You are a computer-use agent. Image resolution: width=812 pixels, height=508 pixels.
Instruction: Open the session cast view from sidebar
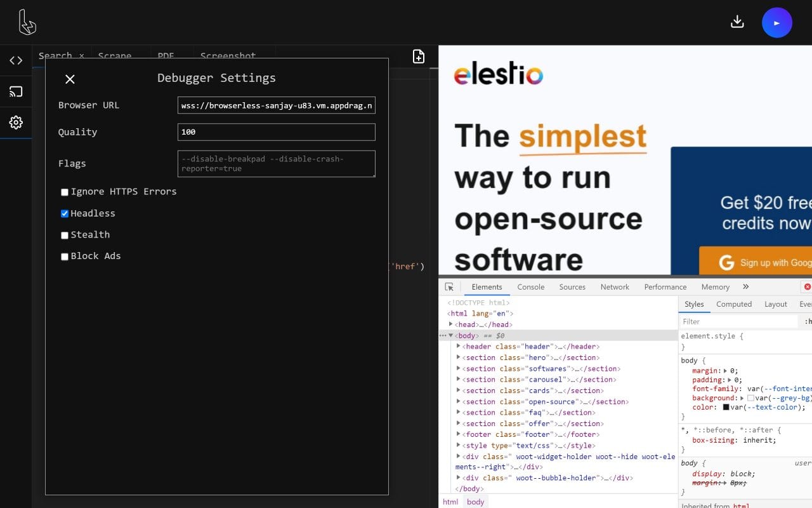pyautogui.click(x=16, y=90)
